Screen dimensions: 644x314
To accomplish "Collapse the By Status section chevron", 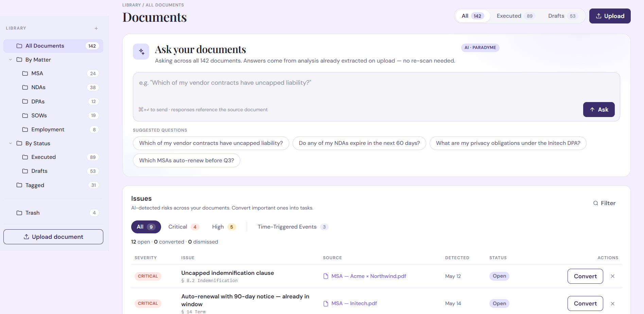I will (11, 144).
